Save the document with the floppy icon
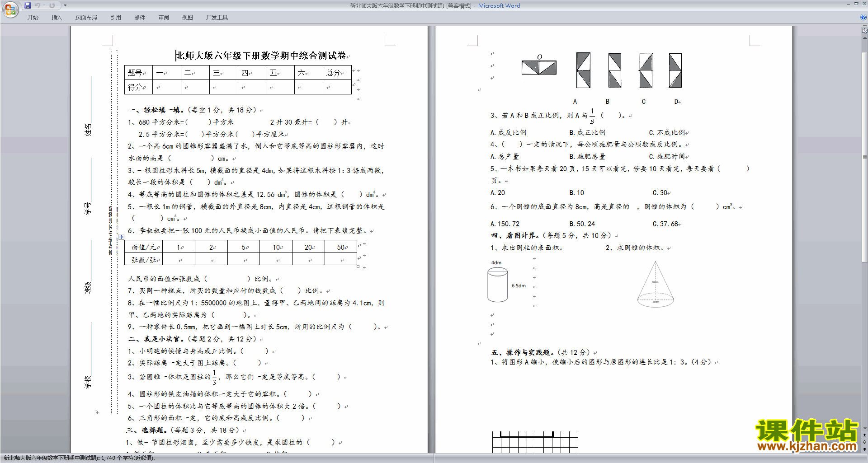868x463 pixels. pyautogui.click(x=28, y=5)
